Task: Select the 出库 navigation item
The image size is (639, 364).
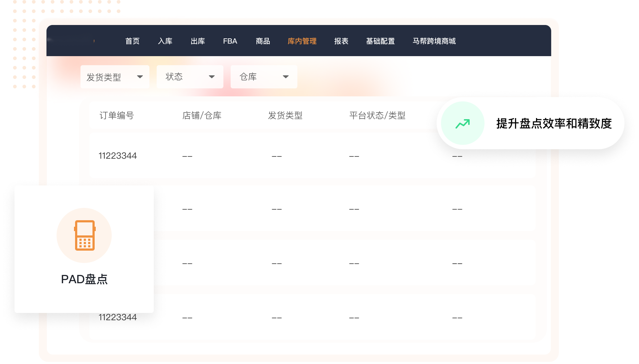Action: pos(198,41)
